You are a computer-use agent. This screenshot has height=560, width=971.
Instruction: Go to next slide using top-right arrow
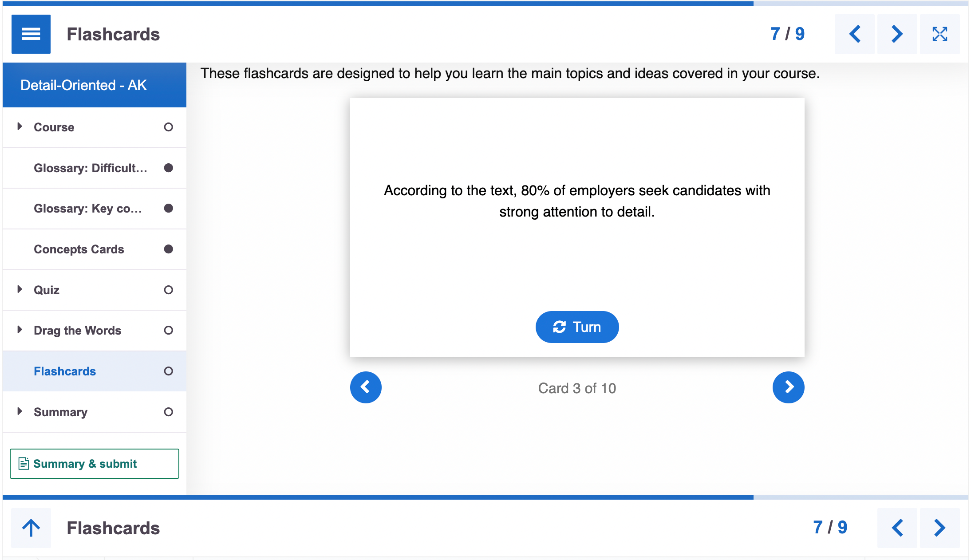tap(897, 34)
